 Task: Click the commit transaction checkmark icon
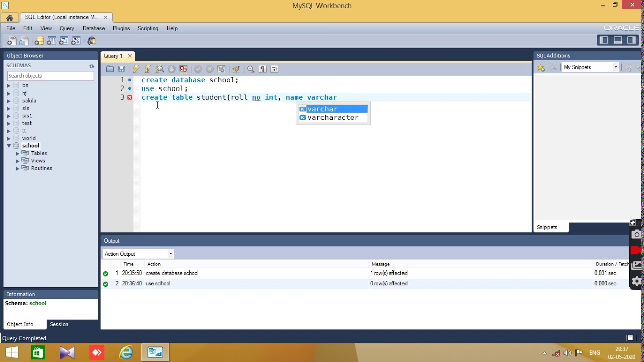[x=198, y=69]
